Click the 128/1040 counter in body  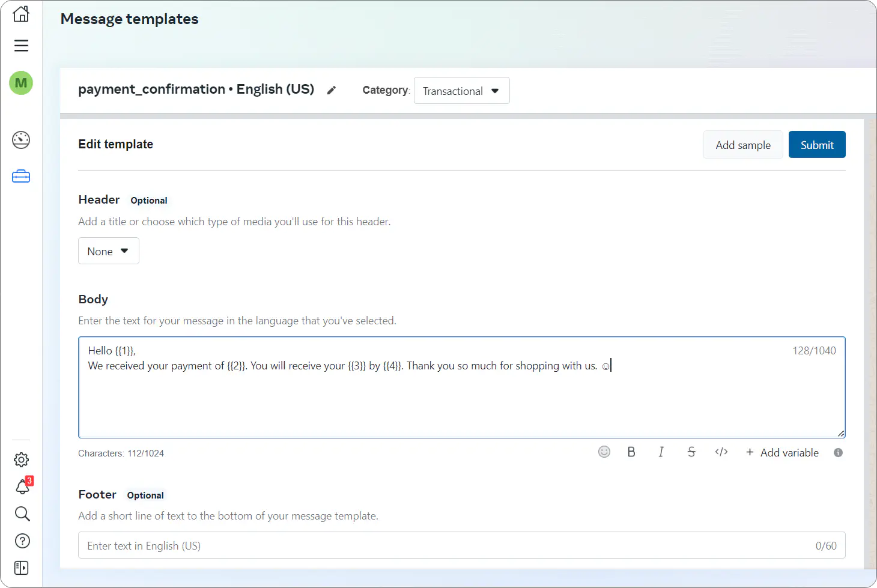(814, 351)
